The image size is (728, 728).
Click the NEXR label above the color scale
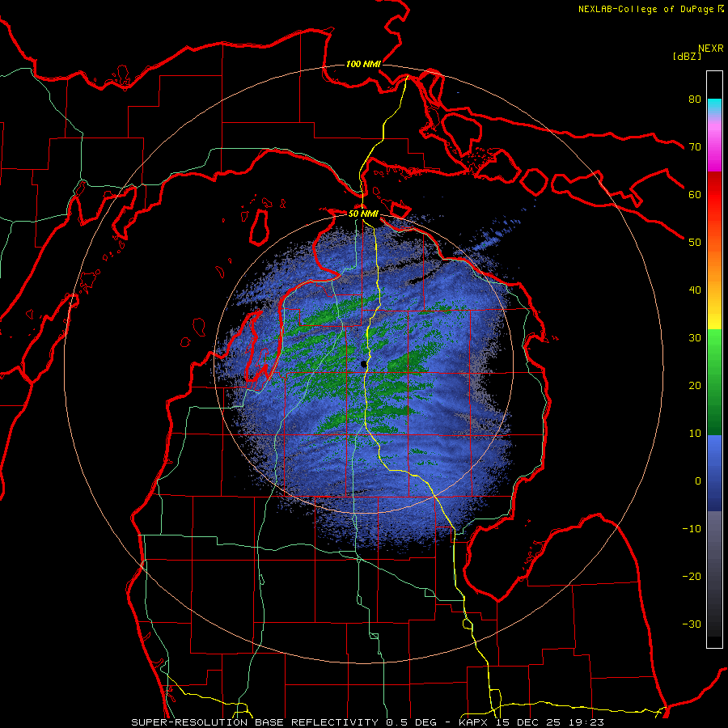click(710, 49)
